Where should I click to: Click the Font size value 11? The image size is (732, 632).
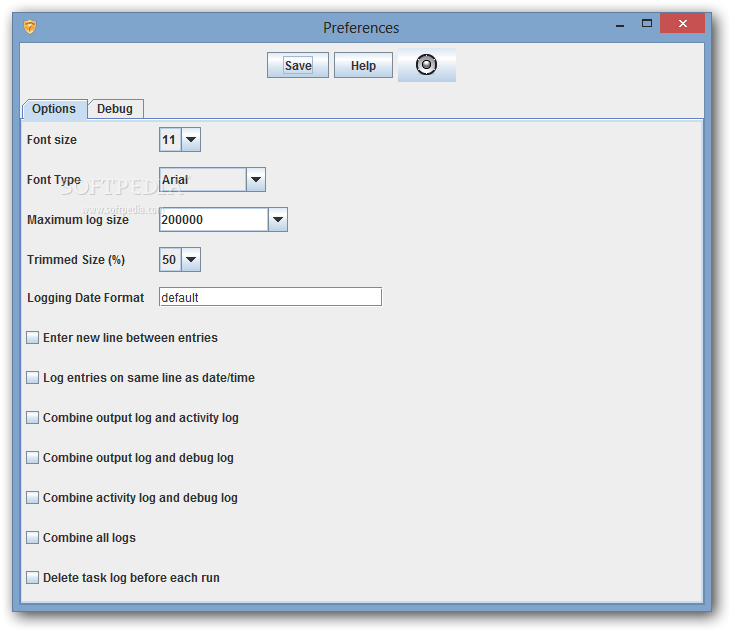click(170, 140)
